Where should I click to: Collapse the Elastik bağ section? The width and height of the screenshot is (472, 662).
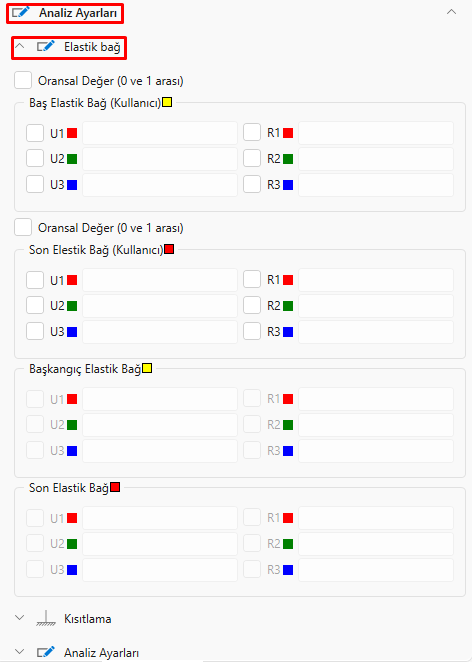(19, 46)
